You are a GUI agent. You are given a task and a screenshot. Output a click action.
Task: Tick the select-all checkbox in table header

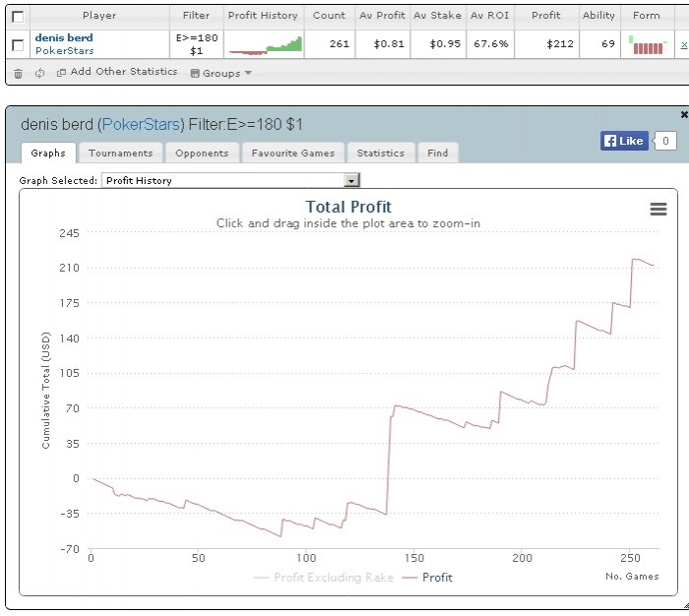(18, 17)
